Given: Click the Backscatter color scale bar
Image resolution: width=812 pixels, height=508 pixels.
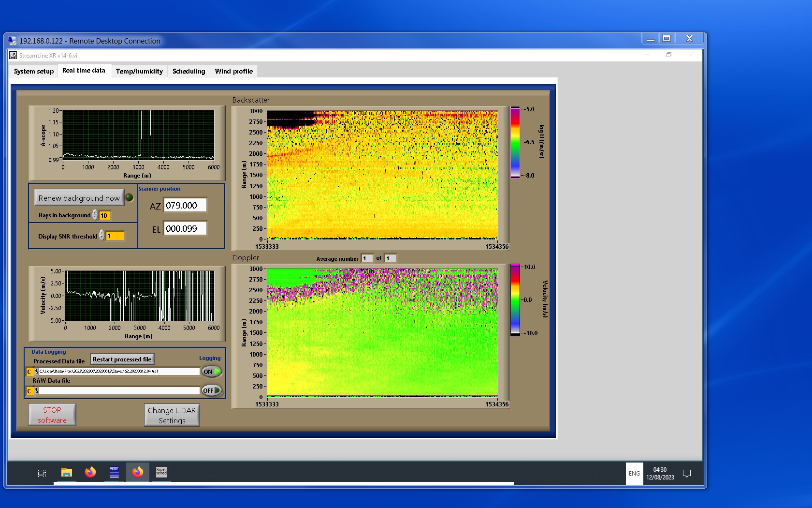Looking at the screenshot, I should (x=515, y=142).
